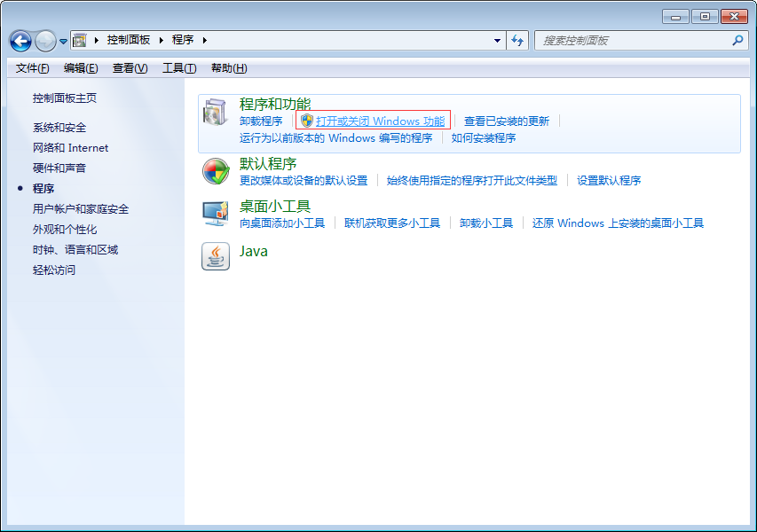The image size is (757, 532).
Task: Click the shield icon beside 打开或关闭 Windows 功能
Action: coord(306,121)
